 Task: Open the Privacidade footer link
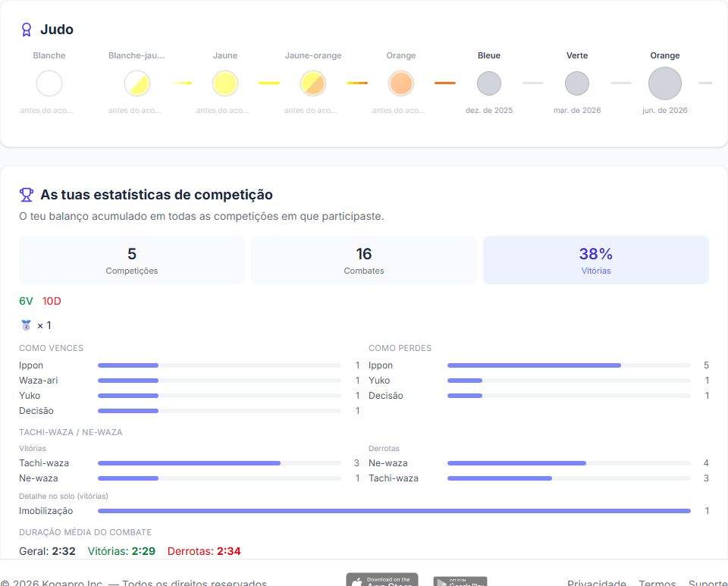coord(597,583)
